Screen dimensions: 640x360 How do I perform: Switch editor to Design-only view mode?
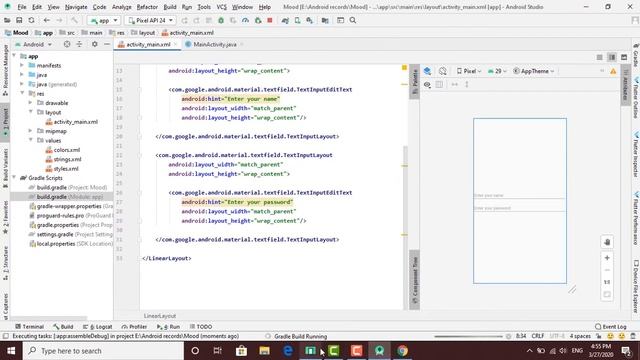pos(624,57)
